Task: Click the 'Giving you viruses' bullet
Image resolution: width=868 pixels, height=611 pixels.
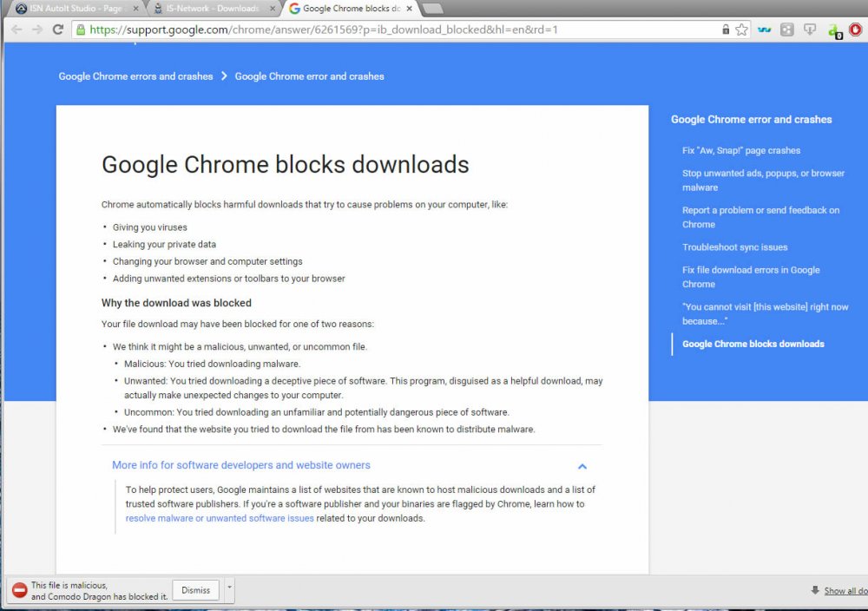Action: [x=150, y=227]
